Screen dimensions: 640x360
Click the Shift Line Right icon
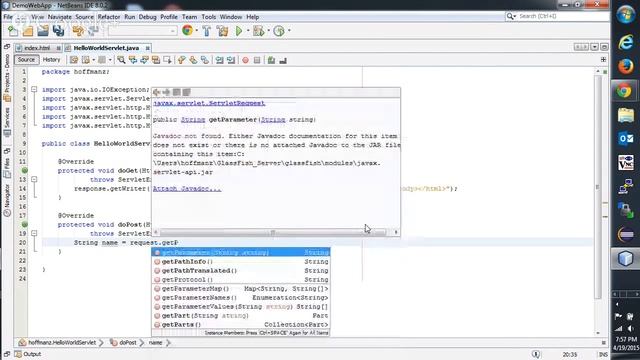coord(231,60)
